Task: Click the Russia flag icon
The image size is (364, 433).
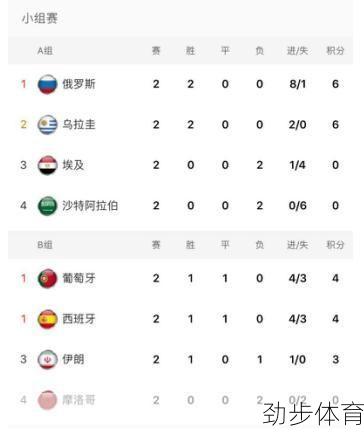Action: (x=47, y=84)
